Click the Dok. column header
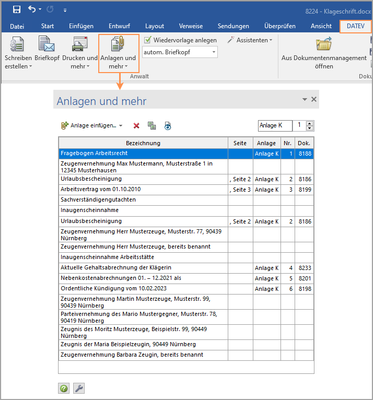 tap(304, 143)
